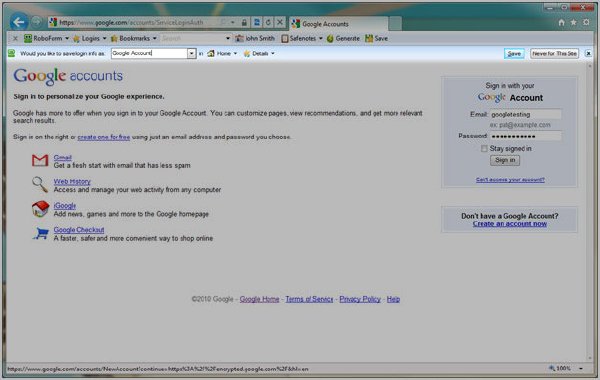Open the 100% zoom level control
The width and height of the screenshot is (600, 380).
pyautogui.click(x=566, y=368)
